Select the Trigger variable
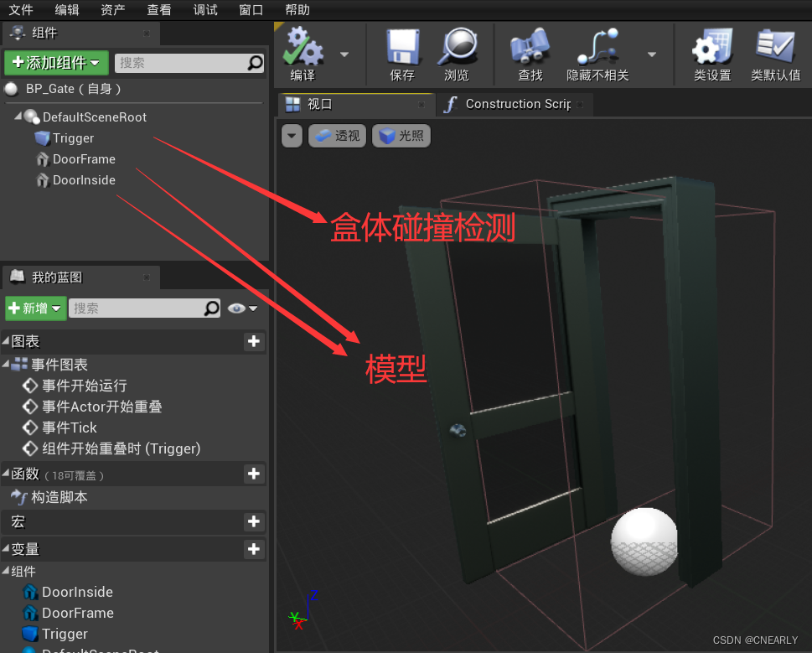The width and height of the screenshot is (812, 653). click(x=65, y=635)
